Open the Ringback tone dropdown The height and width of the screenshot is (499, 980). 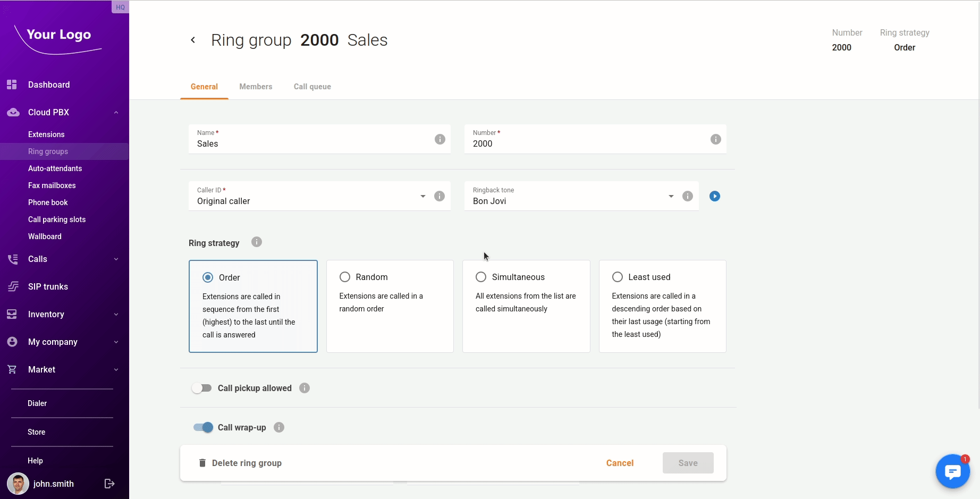point(671,196)
